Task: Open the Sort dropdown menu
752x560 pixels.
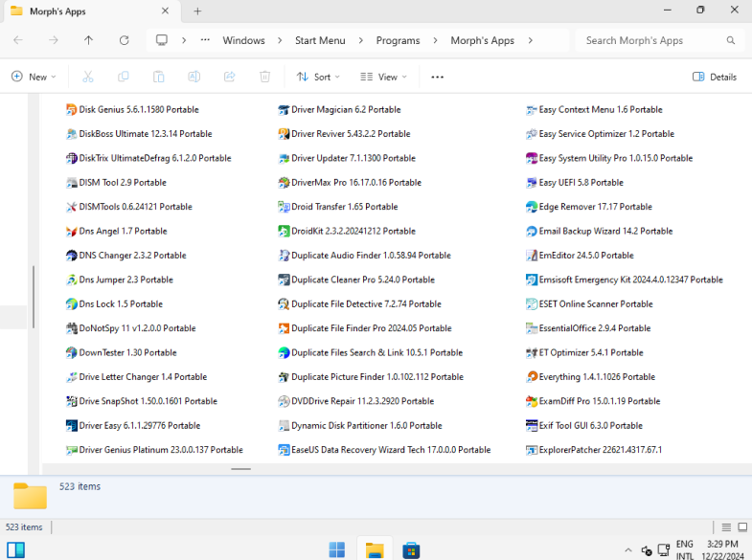Action: 318,77
